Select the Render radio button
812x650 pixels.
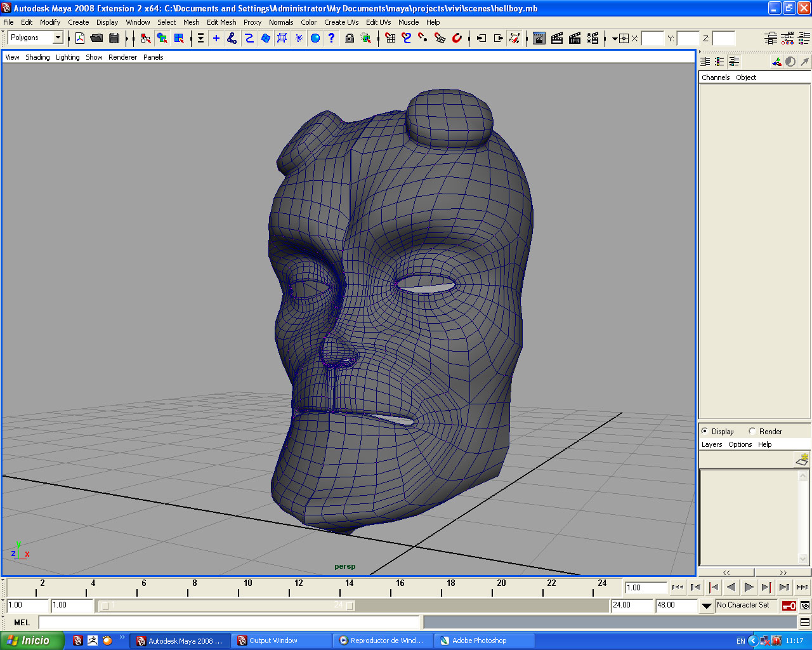pos(752,431)
